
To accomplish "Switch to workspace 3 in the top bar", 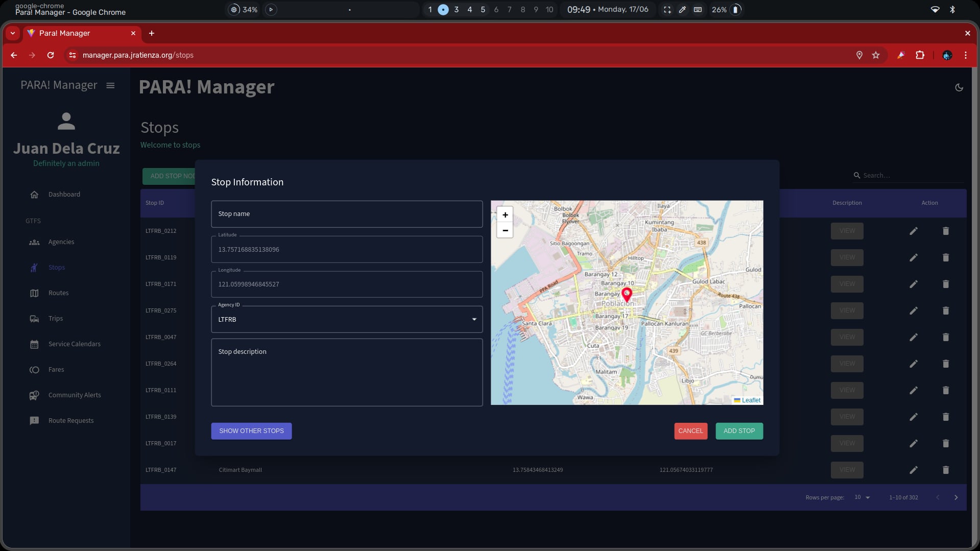I will point(456,10).
